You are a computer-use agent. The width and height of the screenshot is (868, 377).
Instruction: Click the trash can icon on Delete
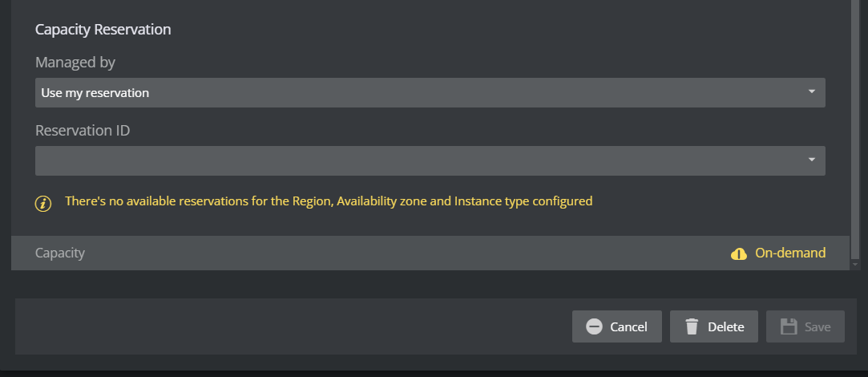point(692,326)
